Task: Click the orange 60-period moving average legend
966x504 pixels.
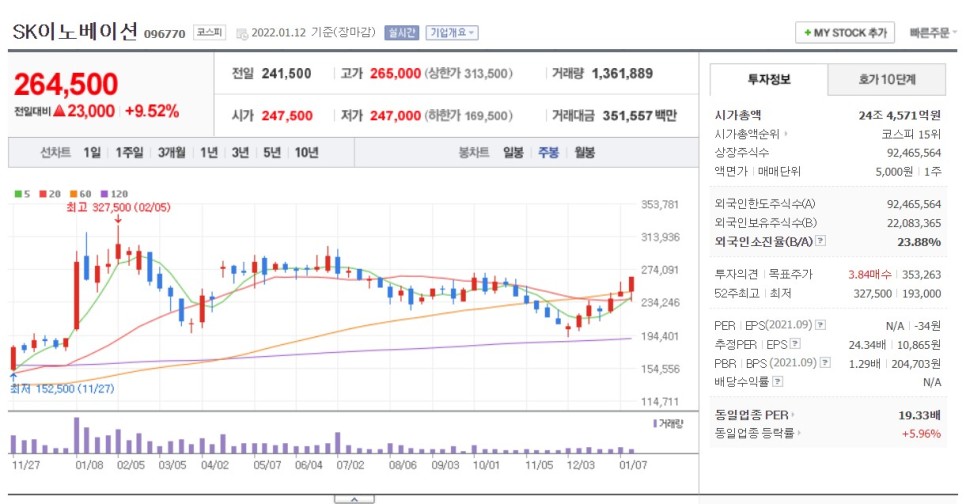Action: coord(81,193)
